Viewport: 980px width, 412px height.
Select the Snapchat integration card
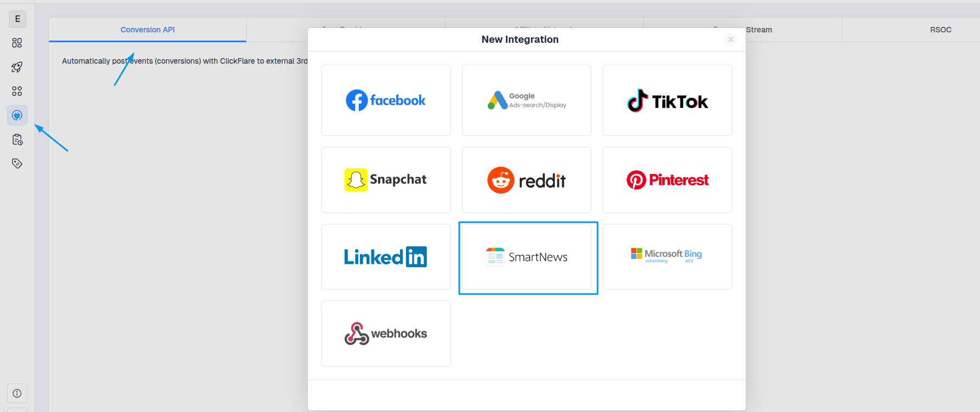386,180
